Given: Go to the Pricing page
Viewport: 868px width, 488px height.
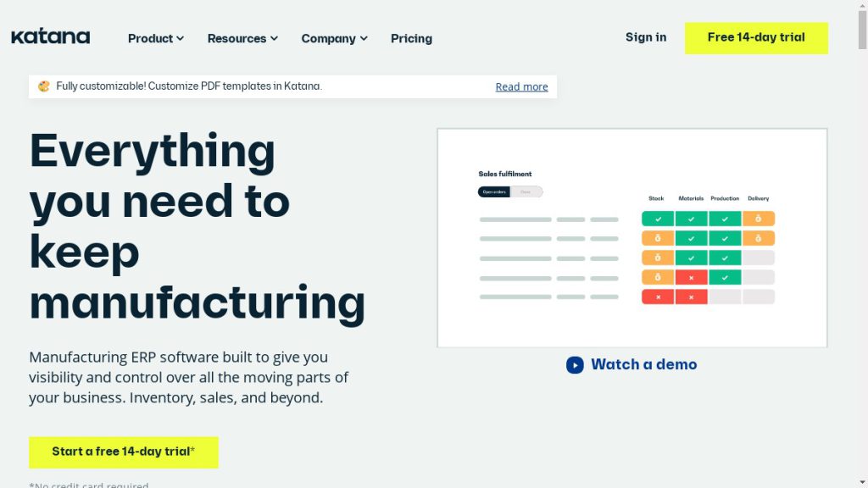Looking at the screenshot, I should pyautogui.click(x=411, y=38).
